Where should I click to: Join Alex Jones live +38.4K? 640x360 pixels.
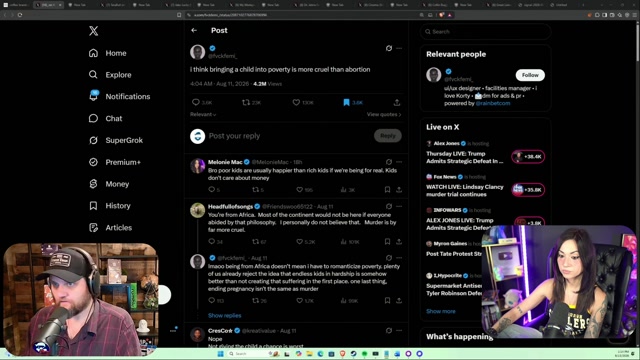pos(528,156)
